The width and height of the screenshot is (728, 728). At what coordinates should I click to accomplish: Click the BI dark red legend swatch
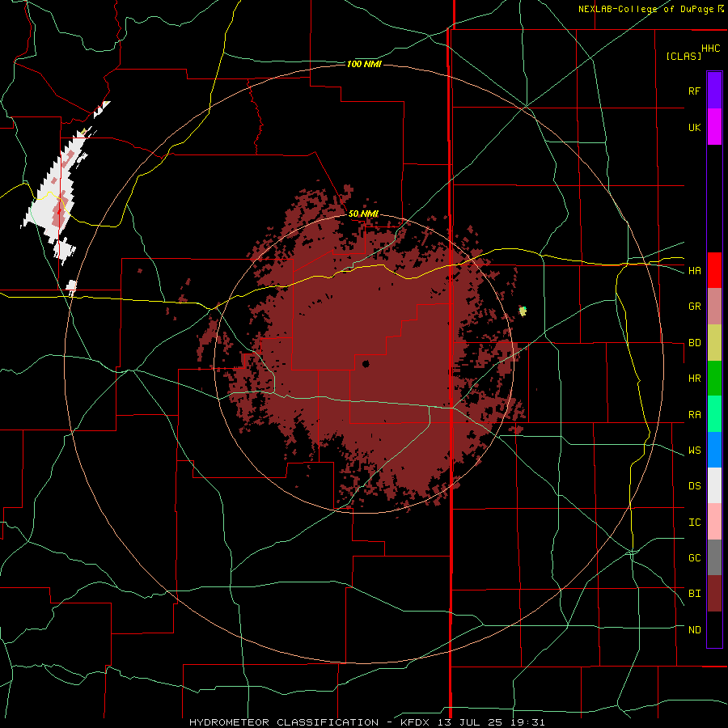click(714, 594)
